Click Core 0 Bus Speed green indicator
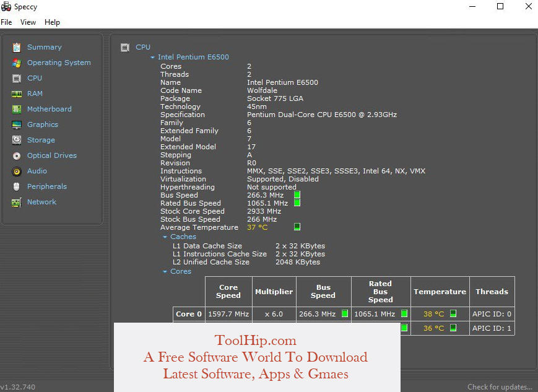The width and height of the screenshot is (538, 392). [345, 313]
